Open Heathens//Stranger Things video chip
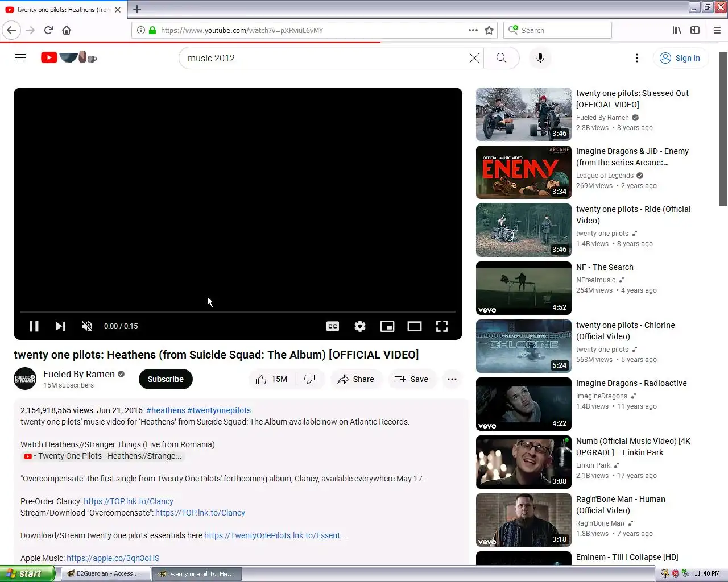Viewport: 728px width, 582px height. (102, 456)
